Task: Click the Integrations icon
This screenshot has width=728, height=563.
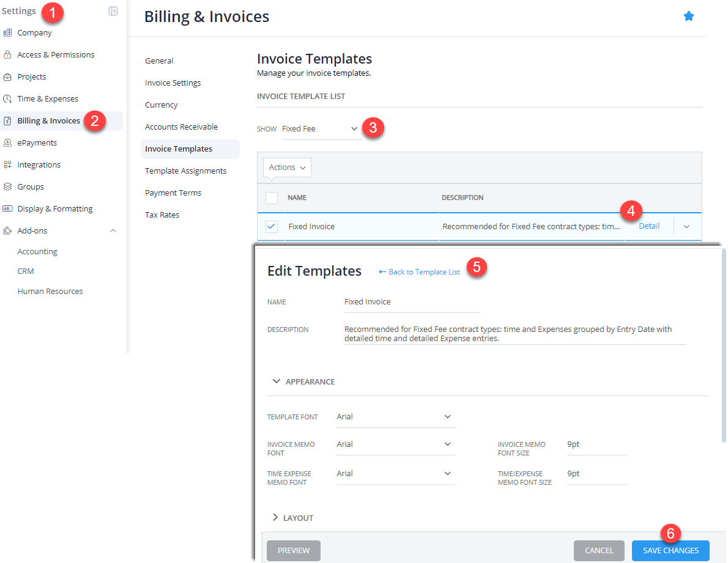Action: tap(8, 164)
